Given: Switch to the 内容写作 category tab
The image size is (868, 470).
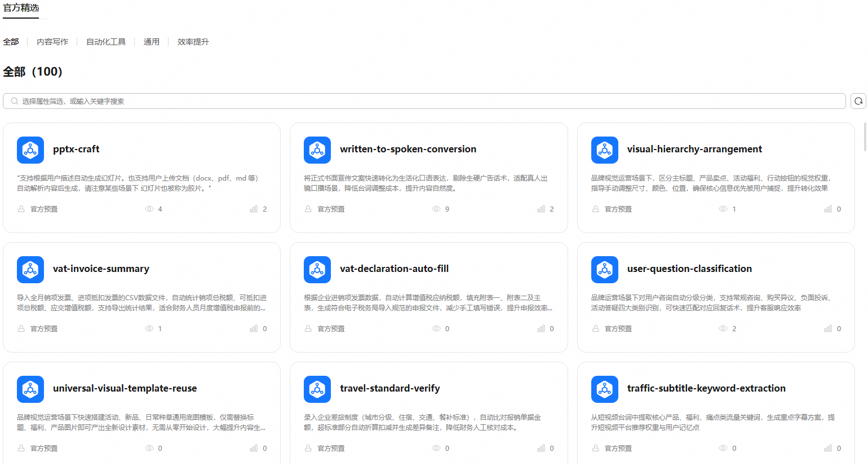Looking at the screenshot, I should point(52,42).
